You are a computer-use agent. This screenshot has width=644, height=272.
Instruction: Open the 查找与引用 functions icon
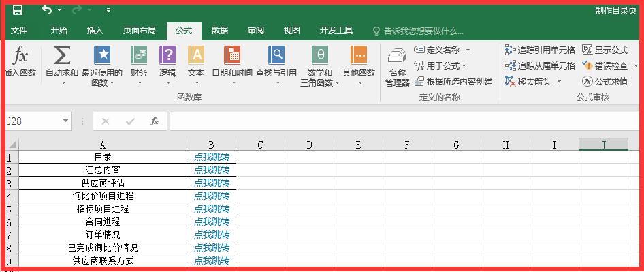tap(276, 55)
